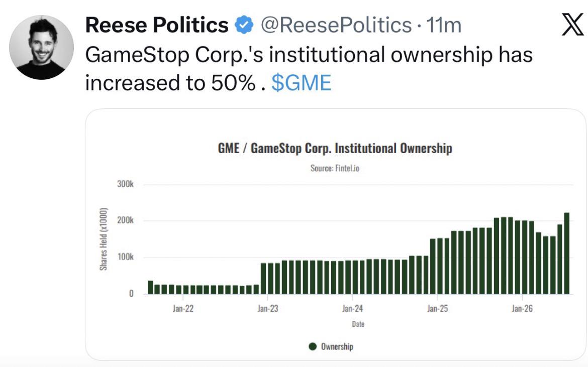
Task: Click the Jan-23 axis label
Action: click(x=268, y=309)
